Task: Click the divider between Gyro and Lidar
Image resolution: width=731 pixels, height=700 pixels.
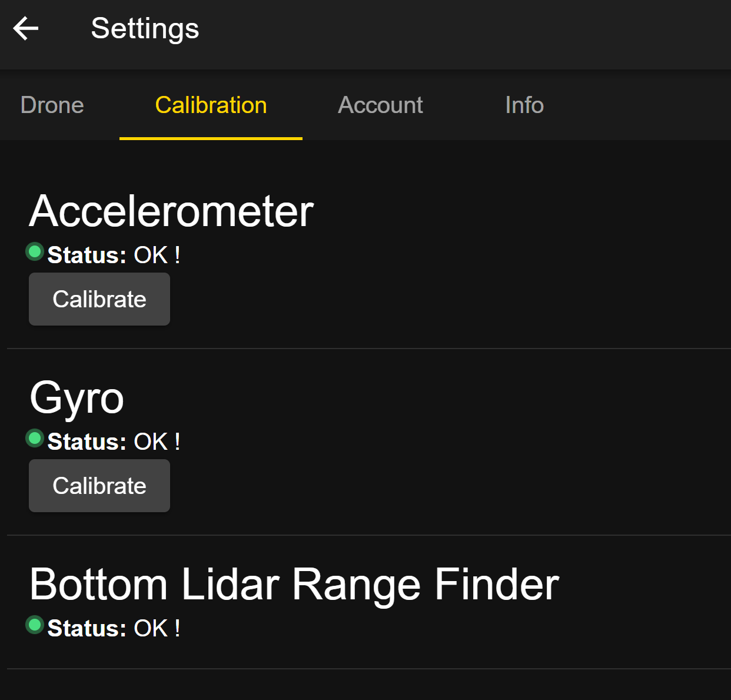Action: (368, 535)
